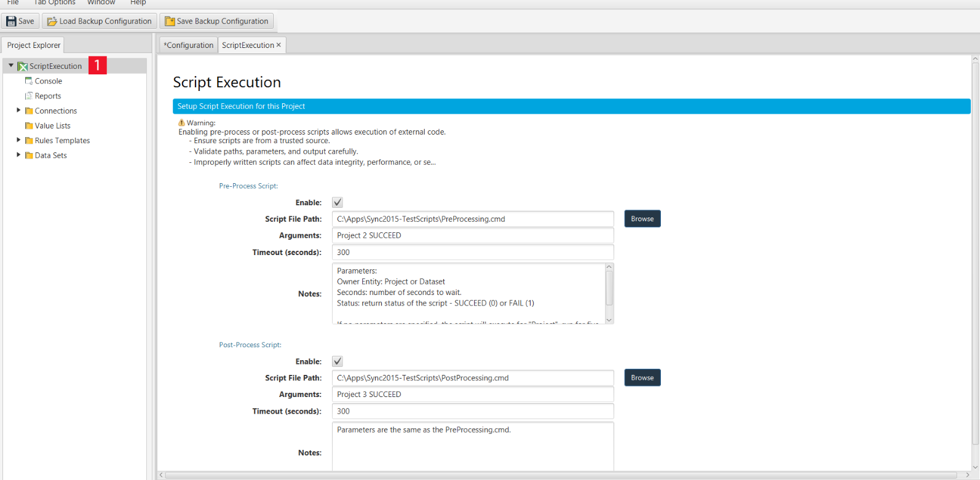Screen dimensions: 980x480
Task: Select the Value Lists tree item label
Action: click(x=53, y=126)
